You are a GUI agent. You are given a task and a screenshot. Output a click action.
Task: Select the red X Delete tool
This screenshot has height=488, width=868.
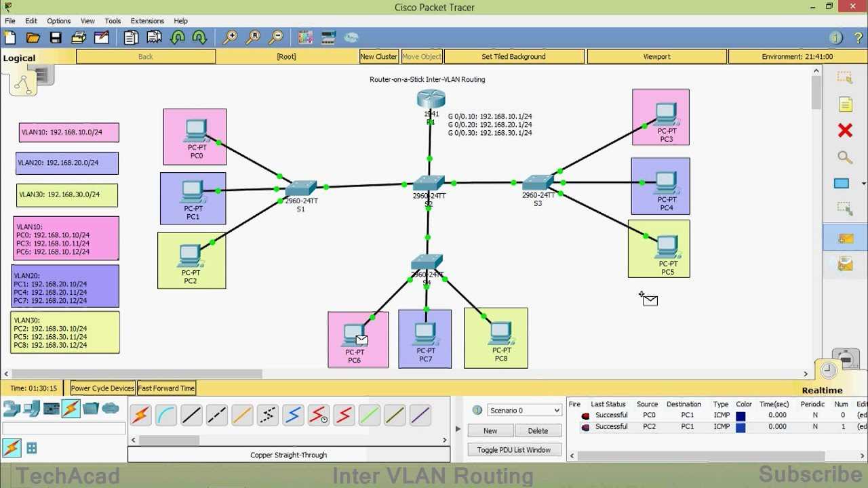coord(845,130)
